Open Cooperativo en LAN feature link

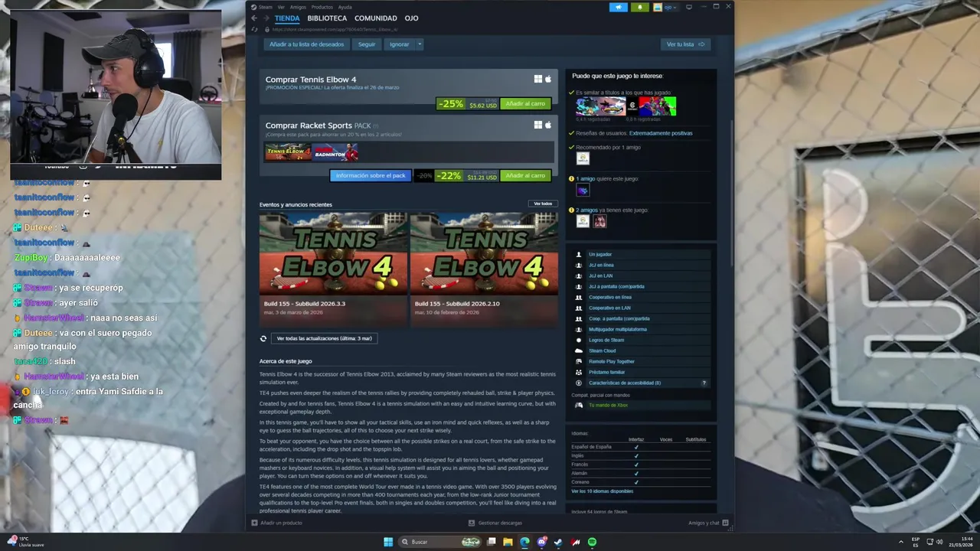tap(609, 308)
